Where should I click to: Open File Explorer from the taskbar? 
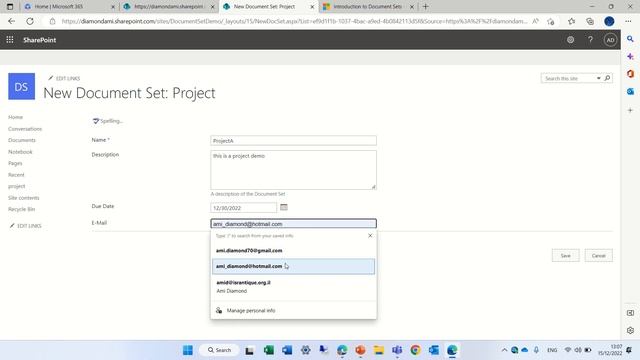[x=379, y=350]
